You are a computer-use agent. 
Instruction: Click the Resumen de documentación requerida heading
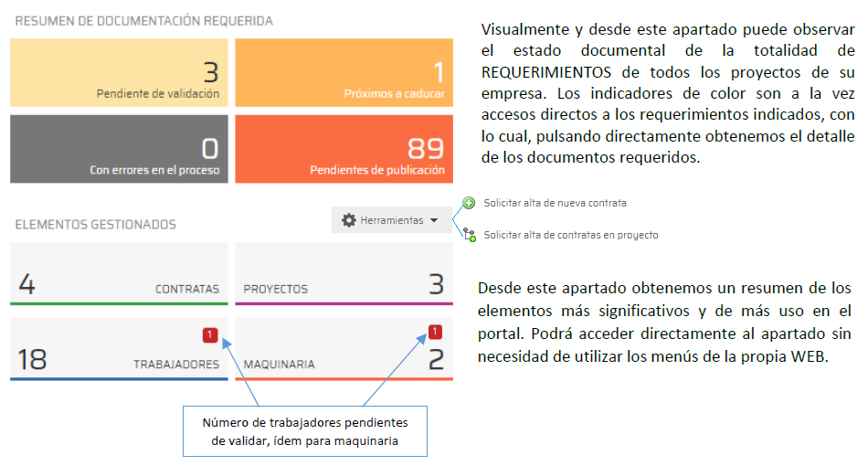[143, 20]
